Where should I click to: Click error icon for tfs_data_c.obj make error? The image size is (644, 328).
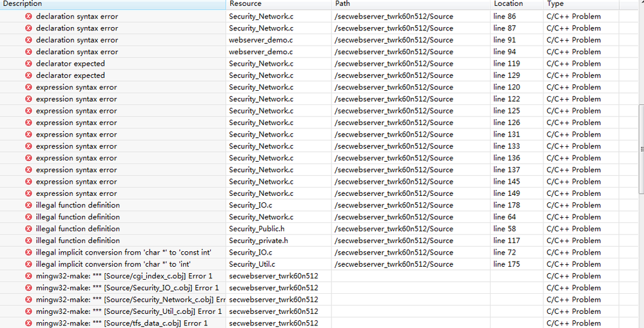28,323
